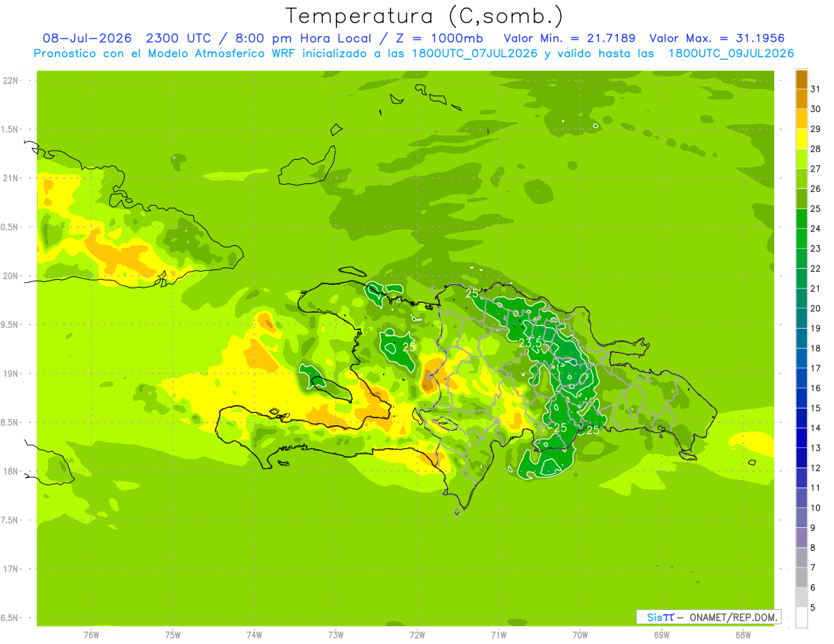
Task: Click the "20N" latitude label
Action: coord(10,276)
